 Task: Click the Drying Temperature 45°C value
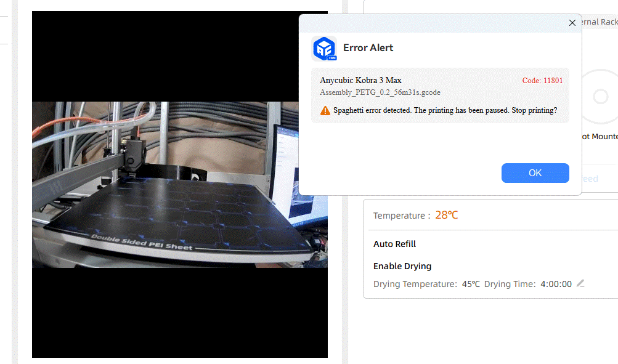pyautogui.click(x=471, y=284)
